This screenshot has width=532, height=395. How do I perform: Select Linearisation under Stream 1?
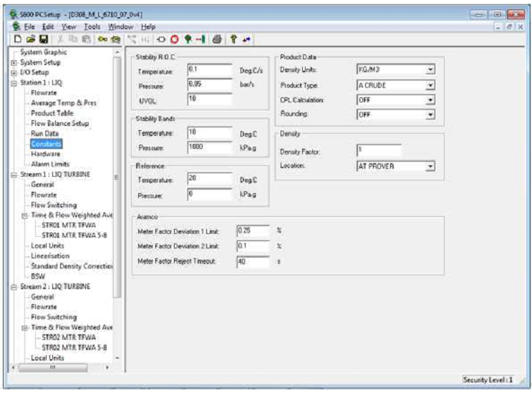click(x=50, y=256)
